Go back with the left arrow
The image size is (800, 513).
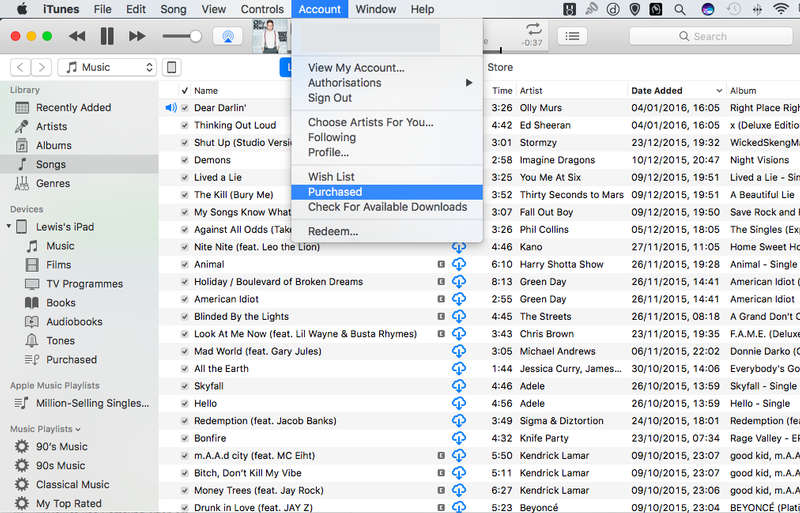(20, 67)
